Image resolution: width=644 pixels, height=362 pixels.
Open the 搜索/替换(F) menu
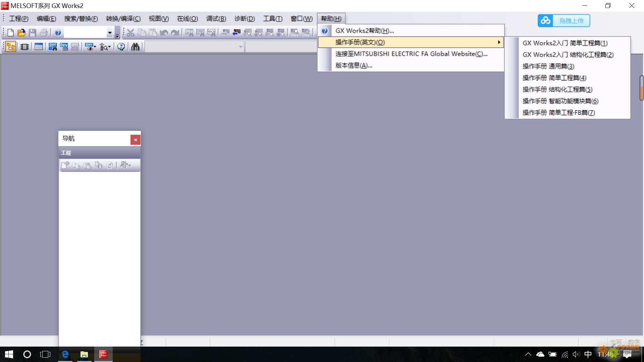click(x=81, y=19)
